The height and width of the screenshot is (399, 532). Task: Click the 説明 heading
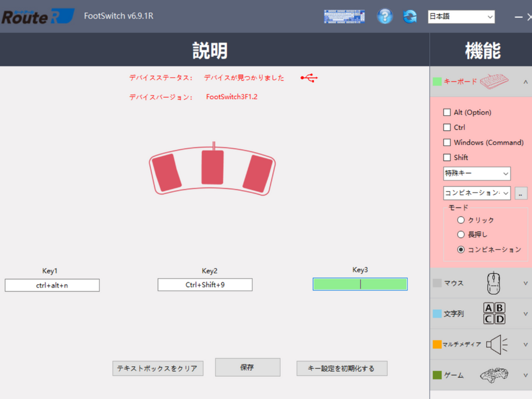coord(211,51)
